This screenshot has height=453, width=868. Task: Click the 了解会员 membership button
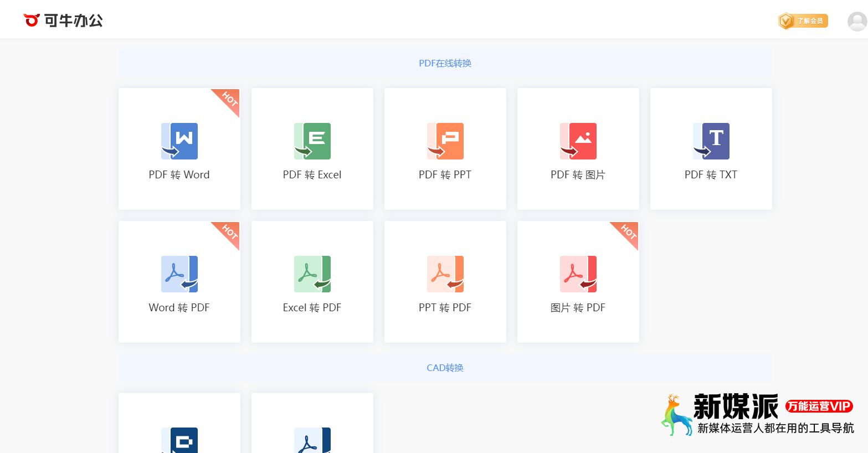[x=803, y=21]
